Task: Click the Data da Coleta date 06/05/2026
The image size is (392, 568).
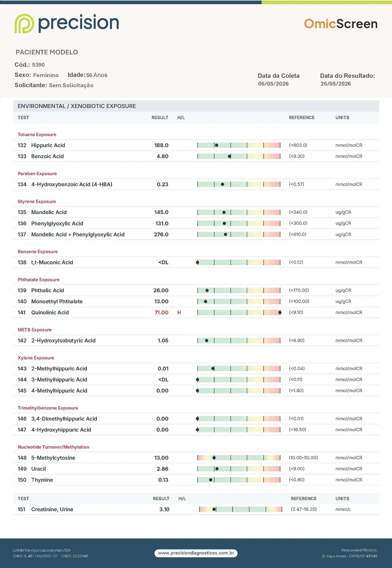Action: [x=273, y=84]
